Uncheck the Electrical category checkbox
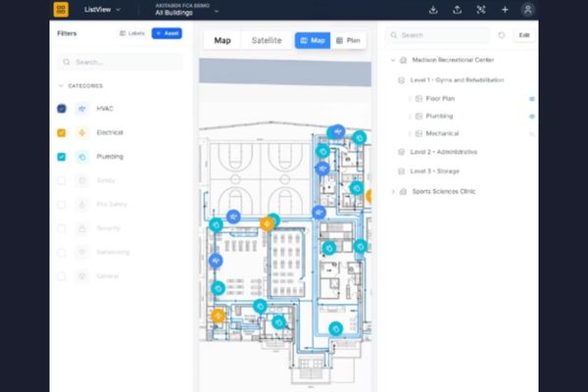Viewport: 588px width, 392px height. 62,132
